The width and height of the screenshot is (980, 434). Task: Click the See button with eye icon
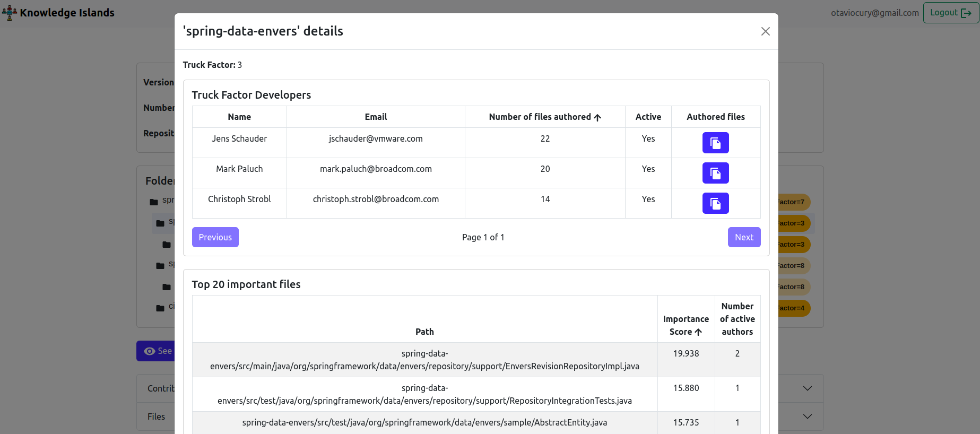[x=156, y=351]
